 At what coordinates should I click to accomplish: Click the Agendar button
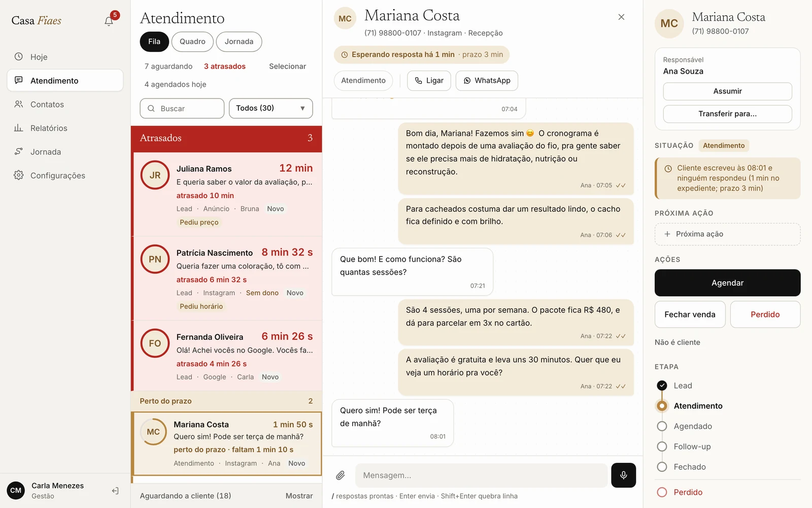pos(727,283)
